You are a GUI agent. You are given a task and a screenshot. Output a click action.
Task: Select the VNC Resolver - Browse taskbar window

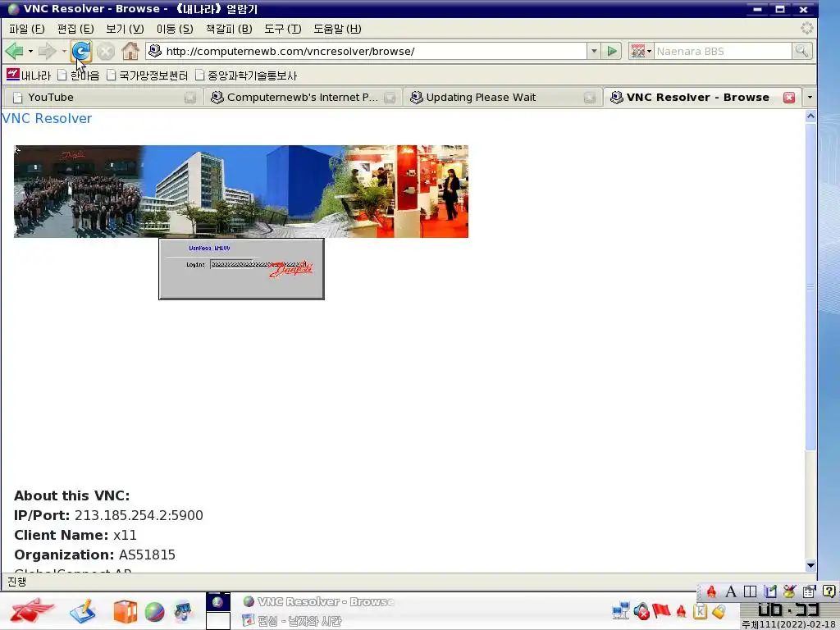(318, 601)
